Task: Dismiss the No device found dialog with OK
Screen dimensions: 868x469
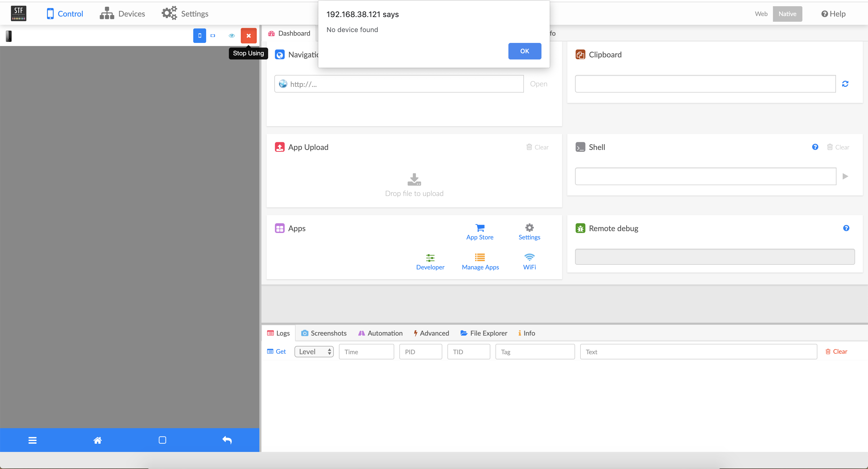Action: [524, 51]
